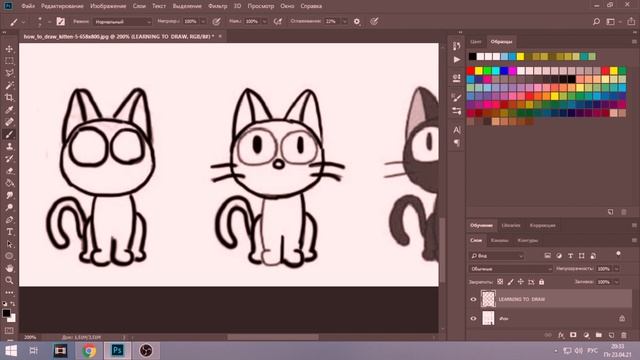Viewport: 640px width, 360px height.
Task: Switch to the Цвет tab
Action: [x=476, y=42]
